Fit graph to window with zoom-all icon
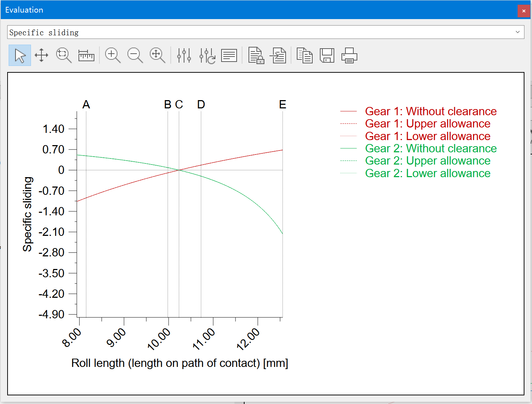The image size is (532, 404). pos(157,55)
